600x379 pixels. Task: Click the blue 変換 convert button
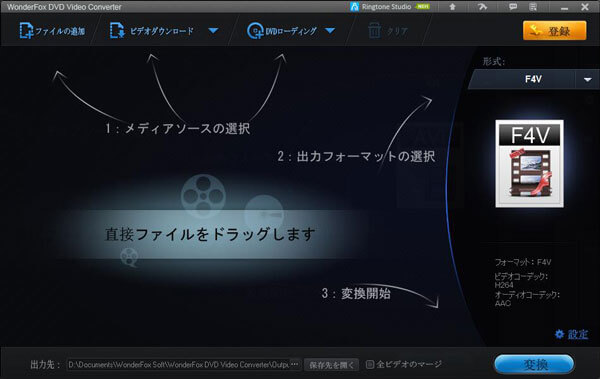click(534, 364)
